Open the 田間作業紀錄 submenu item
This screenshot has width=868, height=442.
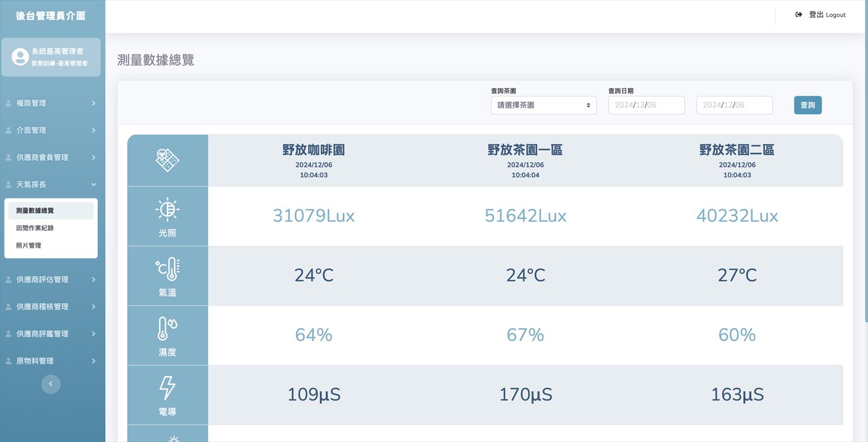(x=51, y=228)
